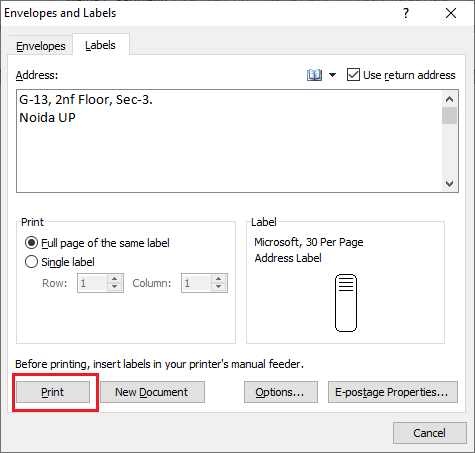Expand the address book dropdown arrow
The height and width of the screenshot is (453, 475).
pos(332,75)
